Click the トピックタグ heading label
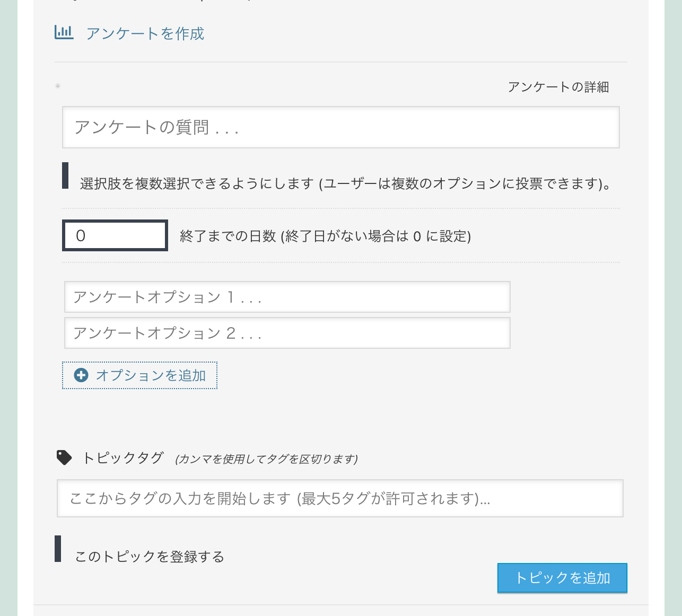This screenshot has width=682, height=616. pyautogui.click(x=123, y=457)
